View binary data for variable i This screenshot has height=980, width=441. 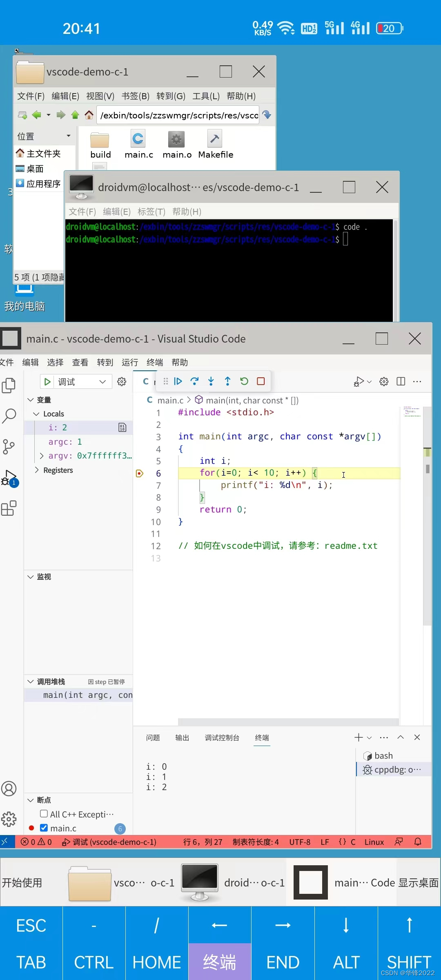click(x=122, y=428)
